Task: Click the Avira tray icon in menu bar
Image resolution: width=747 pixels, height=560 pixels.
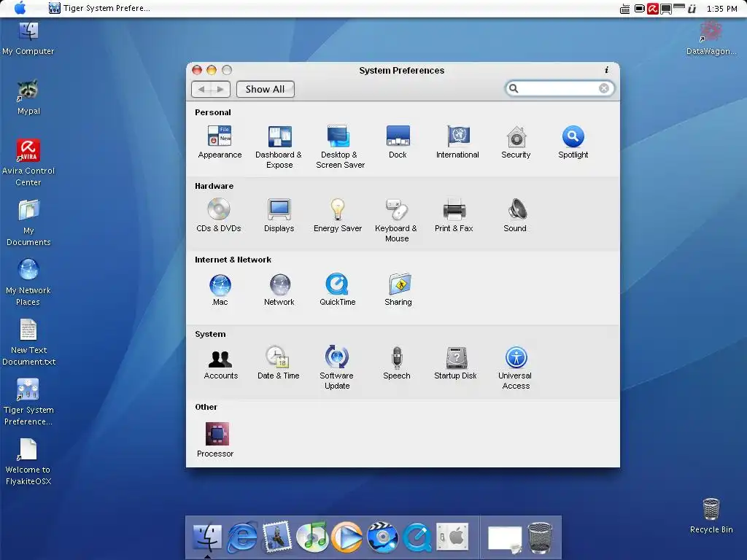Action: click(653, 9)
